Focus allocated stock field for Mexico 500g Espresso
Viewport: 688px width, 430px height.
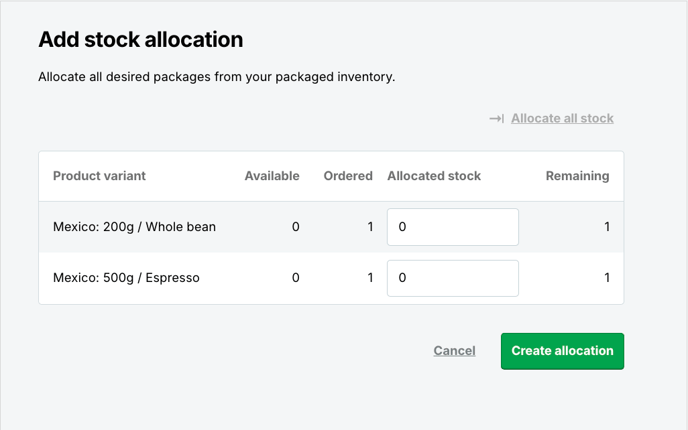click(x=453, y=278)
